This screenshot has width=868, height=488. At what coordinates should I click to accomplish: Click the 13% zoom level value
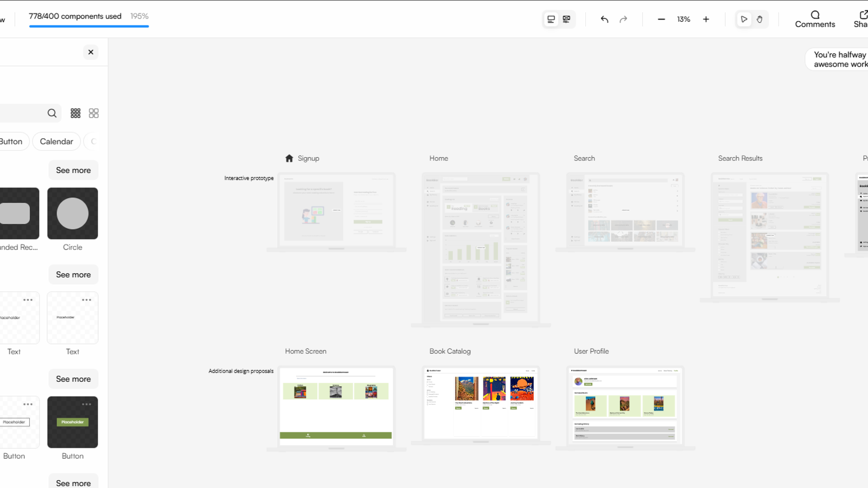click(x=684, y=19)
